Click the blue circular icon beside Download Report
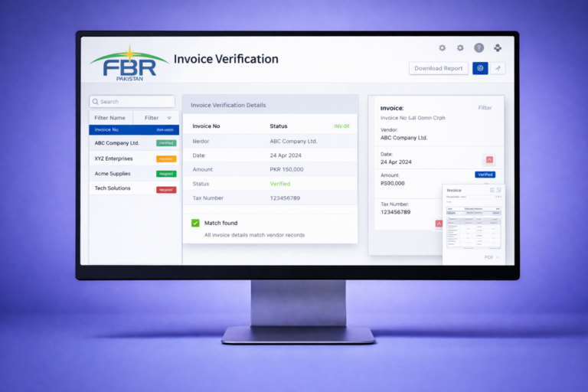 point(480,68)
